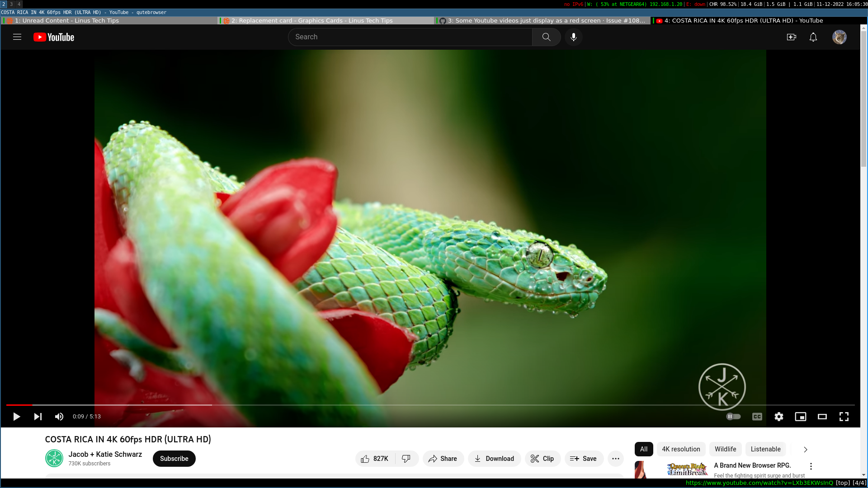Viewport: 868px width, 488px height.
Task: Mute the video volume speaker
Action: click(59, 417)
